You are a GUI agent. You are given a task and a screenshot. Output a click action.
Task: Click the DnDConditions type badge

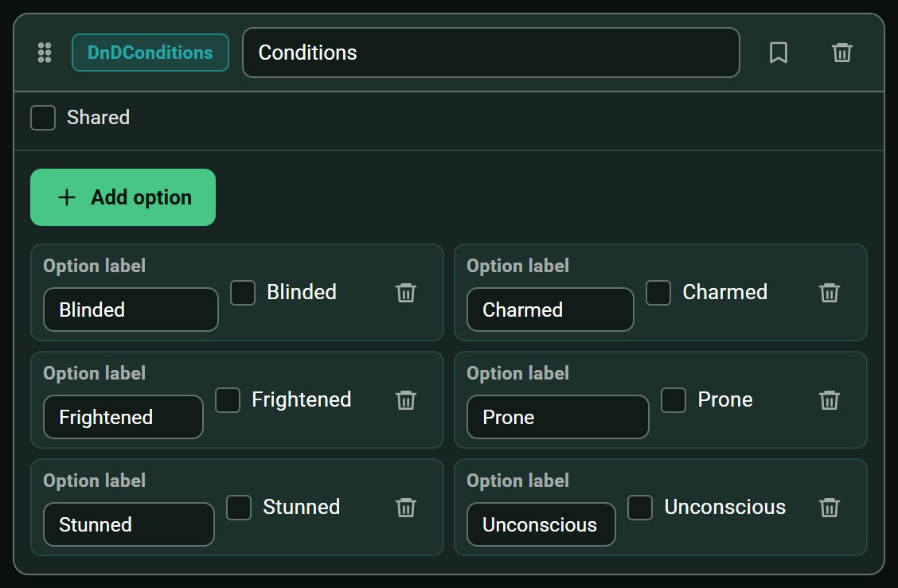click(x=150, y=53)
